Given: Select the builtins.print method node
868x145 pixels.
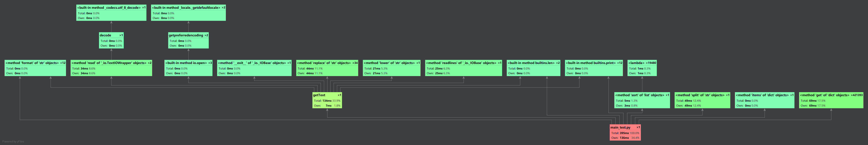Looking at the screenshot, I should point(594,68).
